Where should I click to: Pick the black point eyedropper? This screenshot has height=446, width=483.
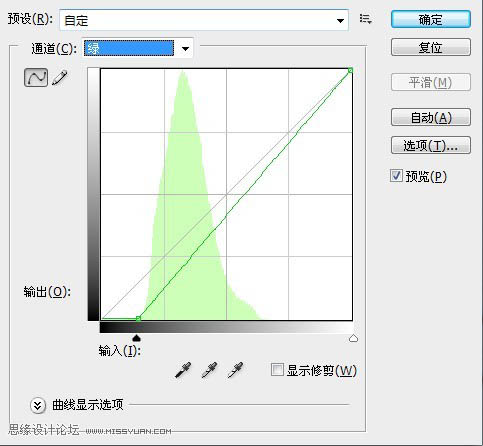(183, 370)
